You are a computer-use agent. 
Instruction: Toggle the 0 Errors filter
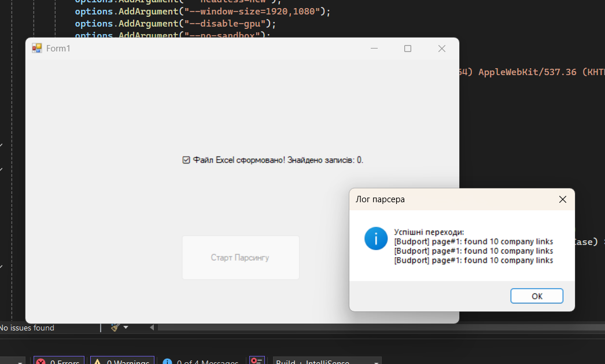(x=59, y=361)
